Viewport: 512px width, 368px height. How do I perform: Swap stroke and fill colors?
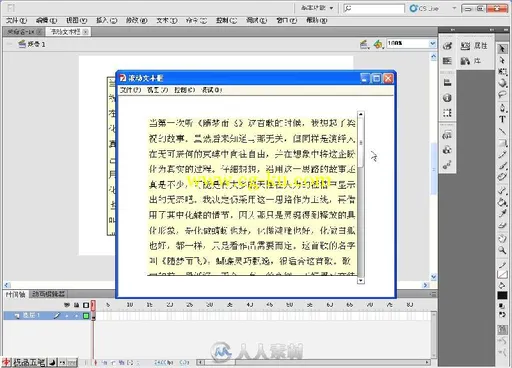502,315
